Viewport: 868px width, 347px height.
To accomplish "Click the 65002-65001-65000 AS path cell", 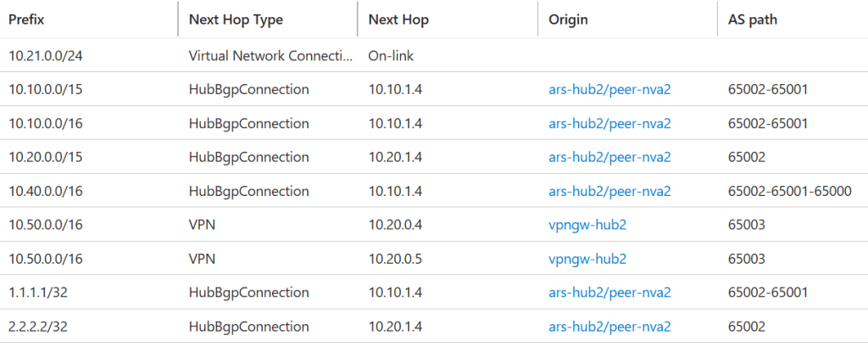I will coord(789,191).
